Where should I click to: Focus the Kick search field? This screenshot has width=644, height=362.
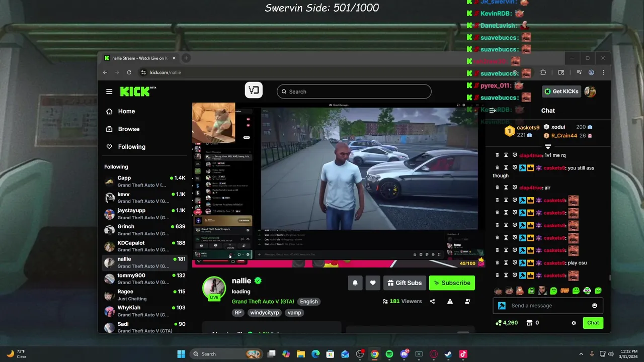click(x=354, y=92)
